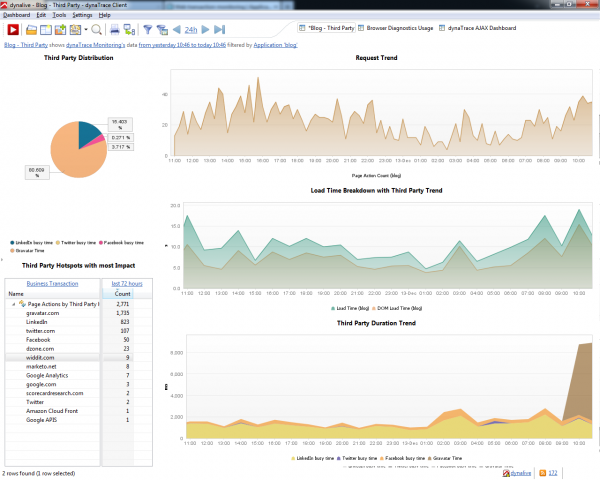This screenshot has width=600, height=480.
Task: Click the dashboard layout icon
Action: click(46, 30)
